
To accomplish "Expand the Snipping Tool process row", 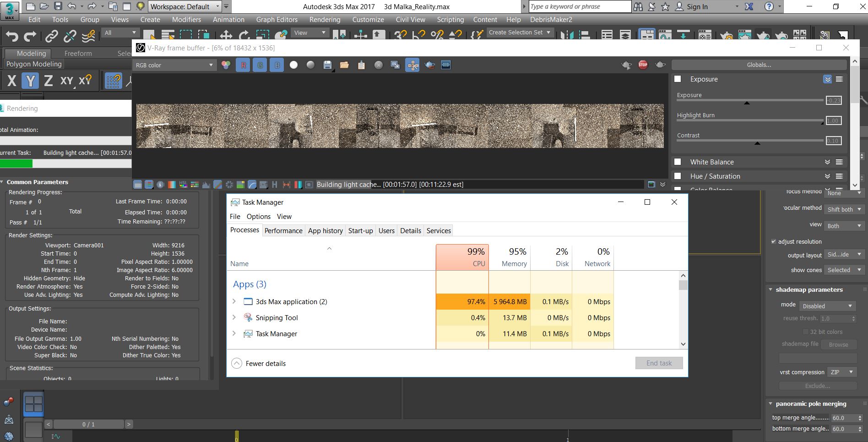I will click(234, 317).
